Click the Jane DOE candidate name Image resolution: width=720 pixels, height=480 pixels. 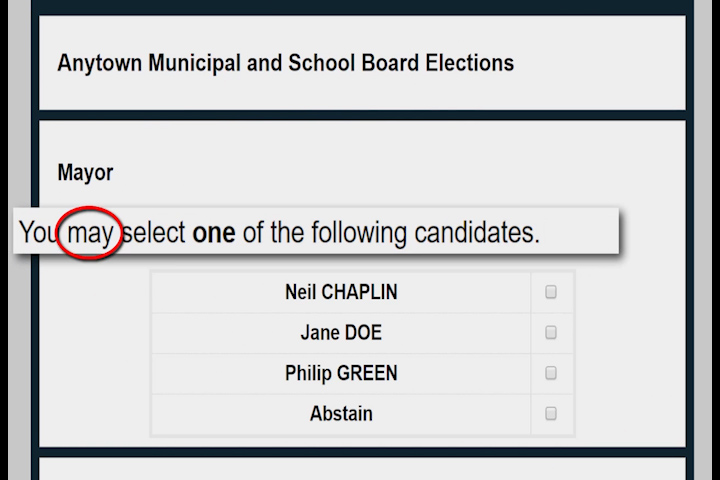341,333
